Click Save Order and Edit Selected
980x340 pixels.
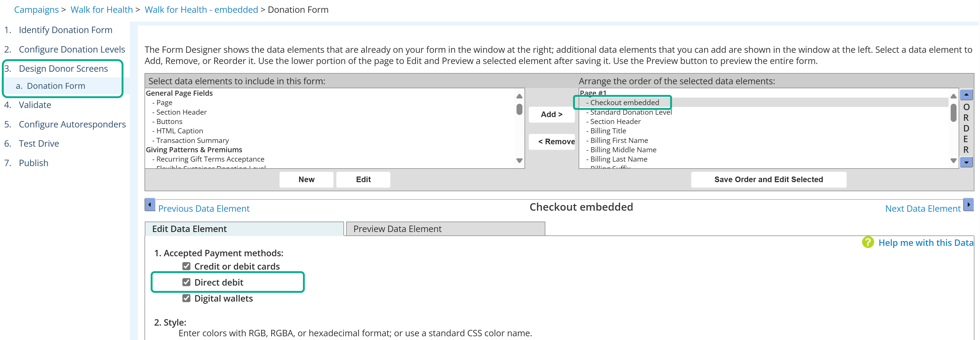(769, 179)
